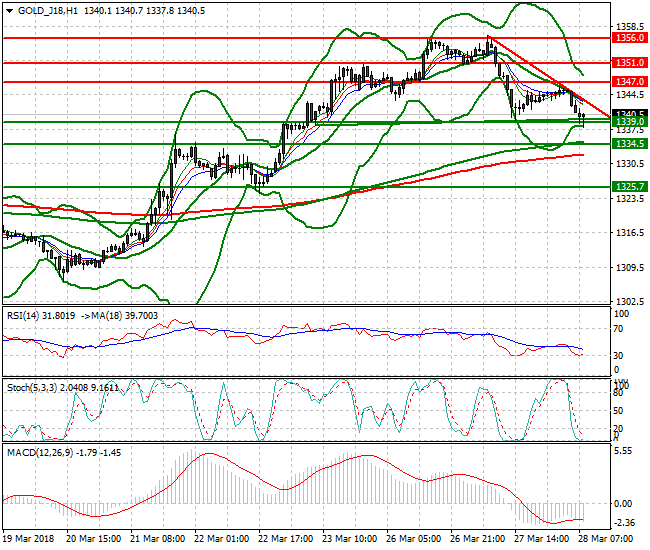Select the 27 Mar 14:00 time label
650x550 pixels.
[541, 539]
